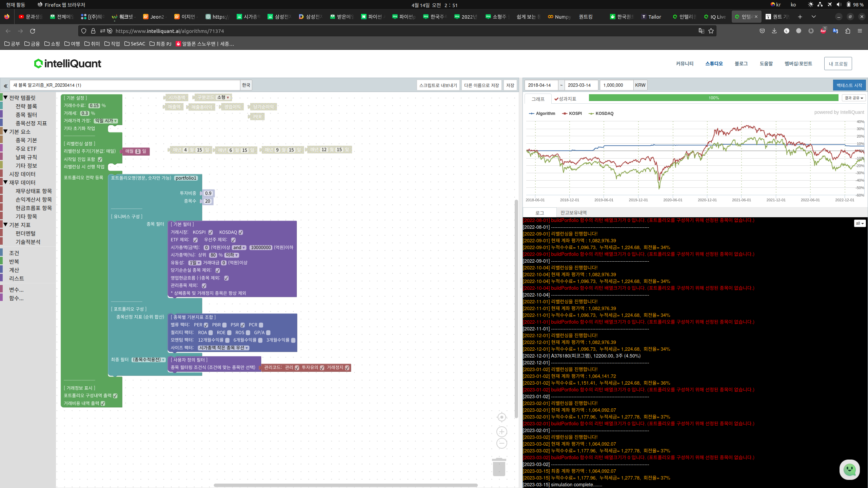Enable the PBR value factor checkbox
The image size is (868, 488).
click(x=224, y=325)
